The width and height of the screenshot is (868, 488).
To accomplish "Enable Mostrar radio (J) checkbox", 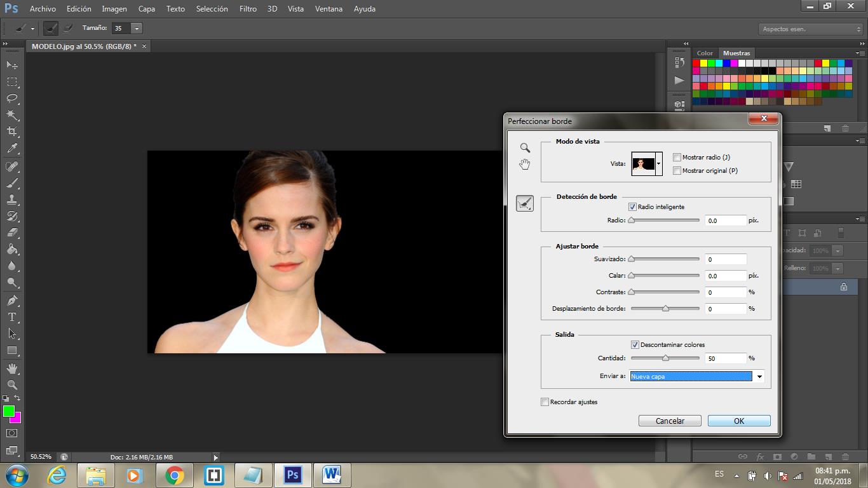I will tap(677, 157).
